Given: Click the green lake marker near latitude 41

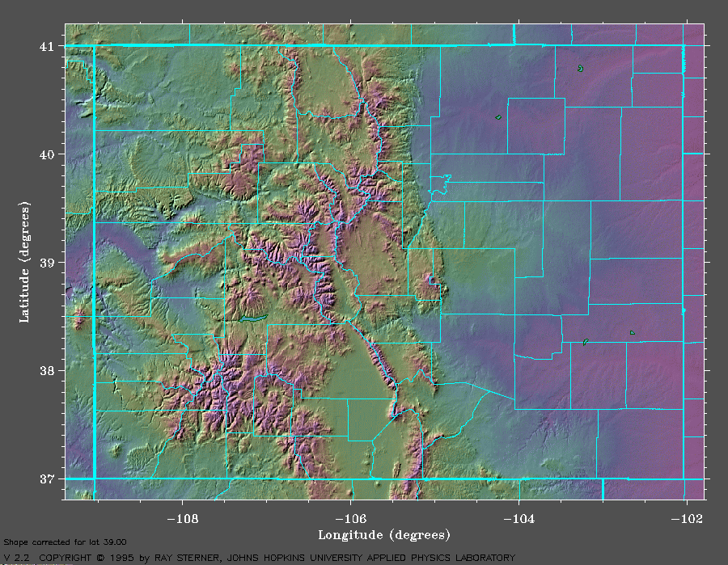Looking at the screenshot, I should [581, 69].
